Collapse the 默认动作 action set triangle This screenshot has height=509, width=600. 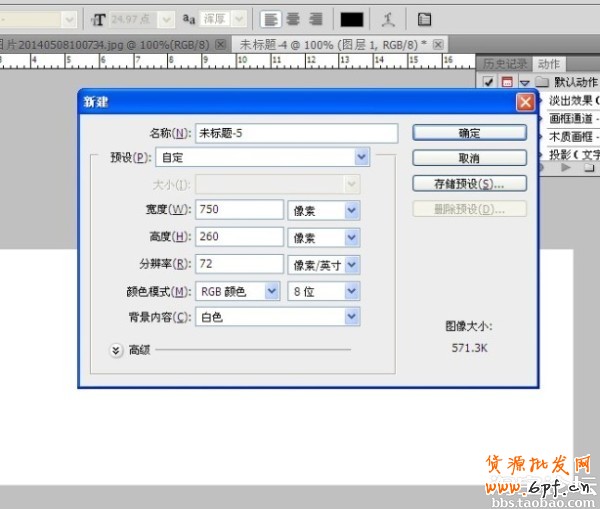[x=523, y=82]
